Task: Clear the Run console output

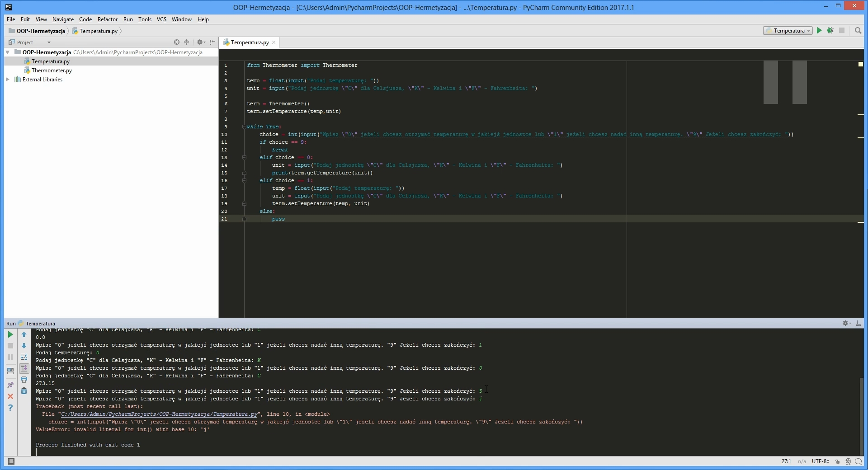Action: [24, 391]
